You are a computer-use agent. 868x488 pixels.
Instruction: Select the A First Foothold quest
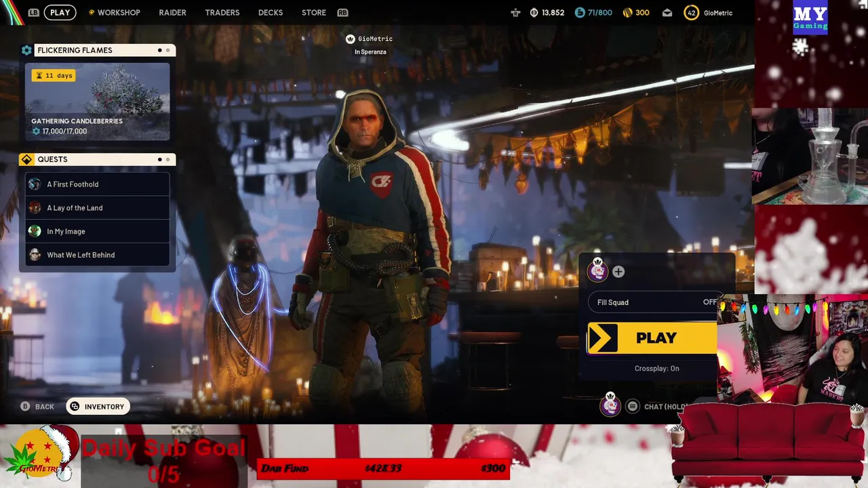click(x=98, y=184)
